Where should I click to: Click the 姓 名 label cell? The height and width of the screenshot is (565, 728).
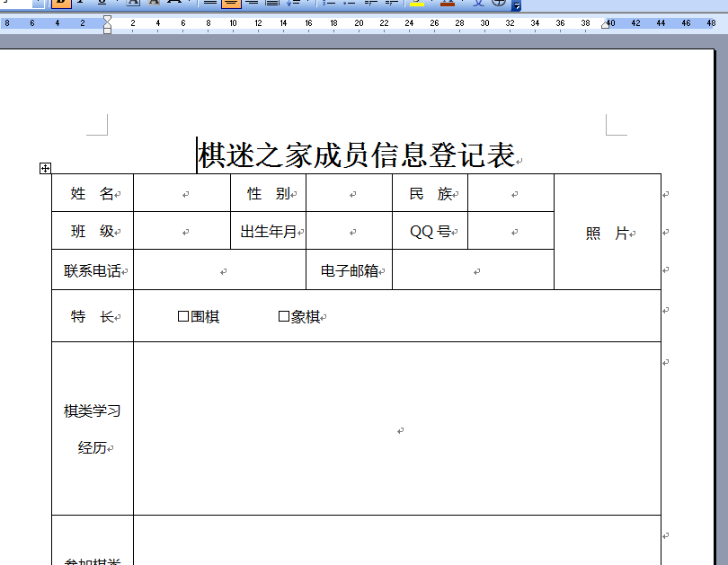93,193
